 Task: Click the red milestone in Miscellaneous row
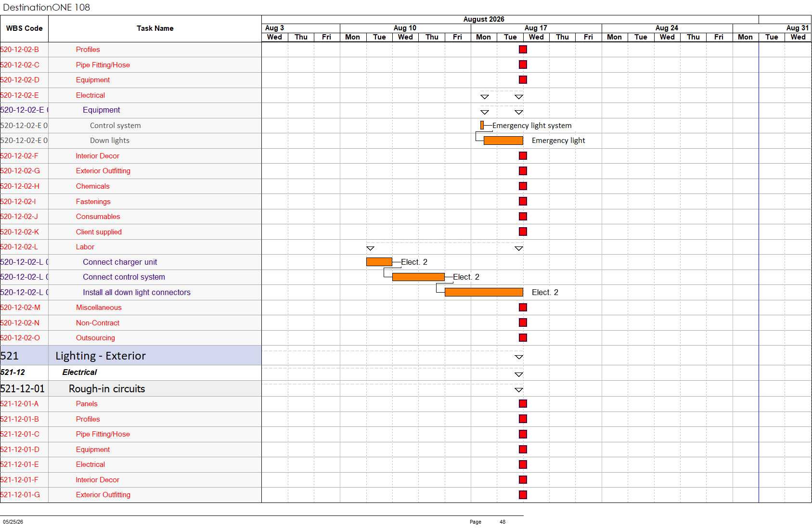click(x=523, y=307)
